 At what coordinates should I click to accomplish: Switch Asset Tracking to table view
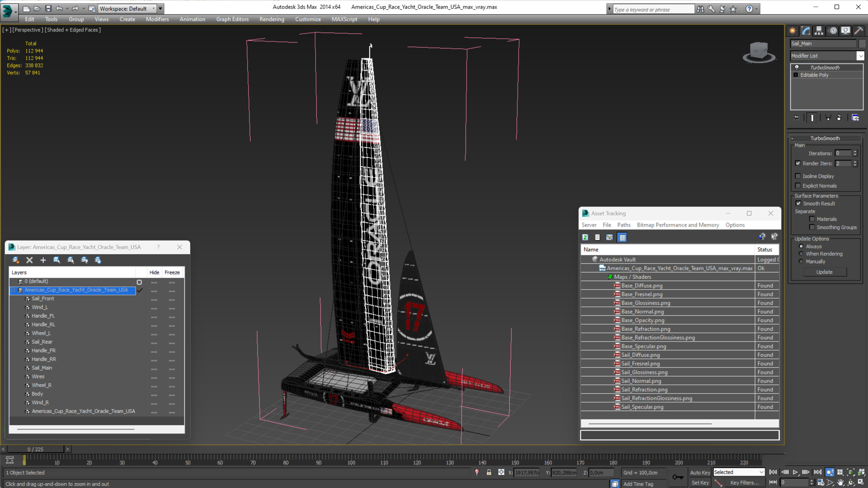click(622, 237)
